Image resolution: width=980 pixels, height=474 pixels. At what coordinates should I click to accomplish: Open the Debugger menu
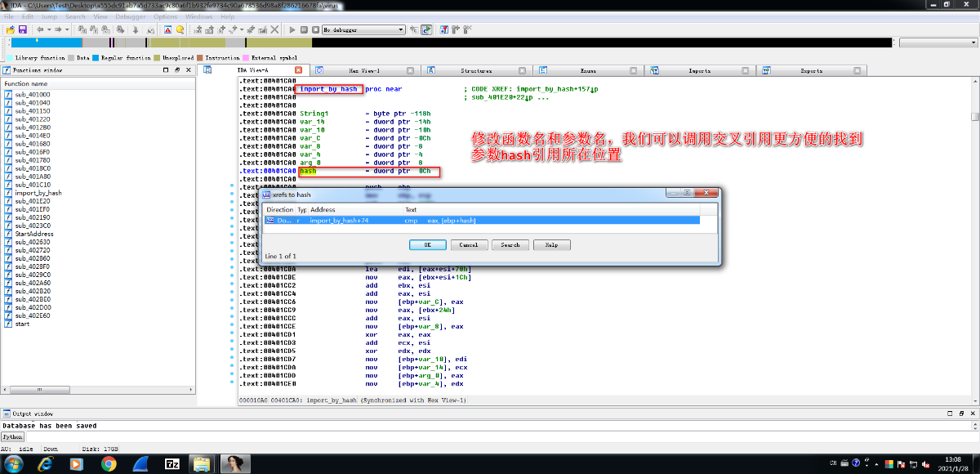click(131, 16)
